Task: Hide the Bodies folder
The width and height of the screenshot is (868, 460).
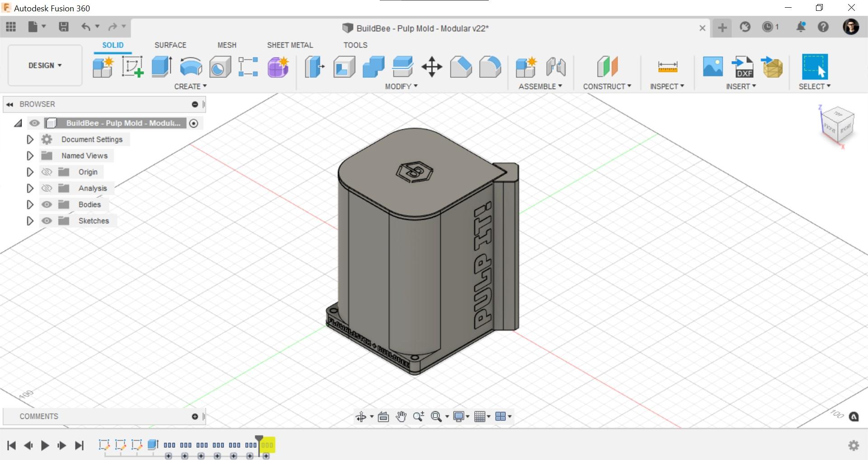Action: [x=47, y=204]
